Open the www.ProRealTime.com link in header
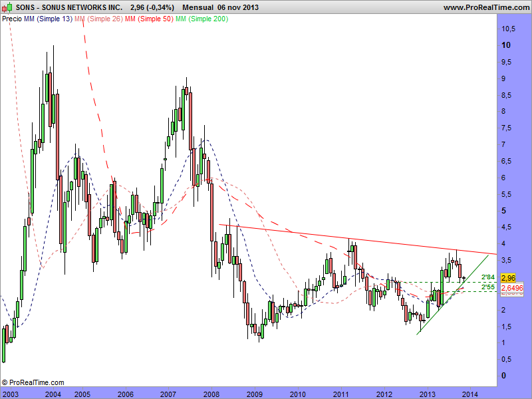The height and width of the screenshot is (399, 532). pos(486,7)
